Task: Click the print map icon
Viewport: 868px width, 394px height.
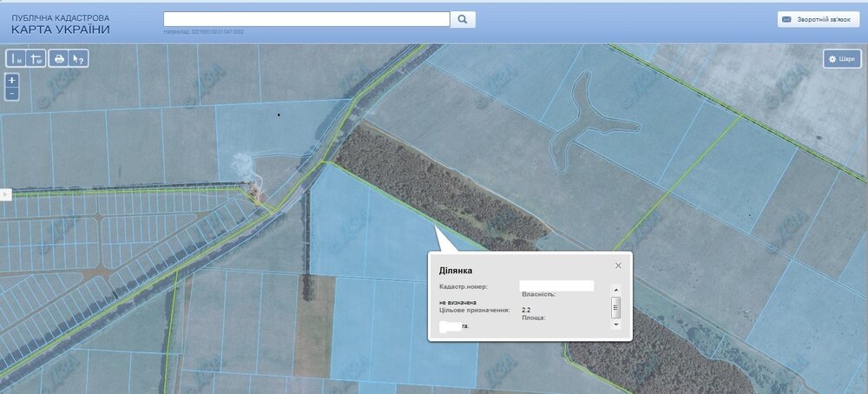Action: click(x=59, y=59)
